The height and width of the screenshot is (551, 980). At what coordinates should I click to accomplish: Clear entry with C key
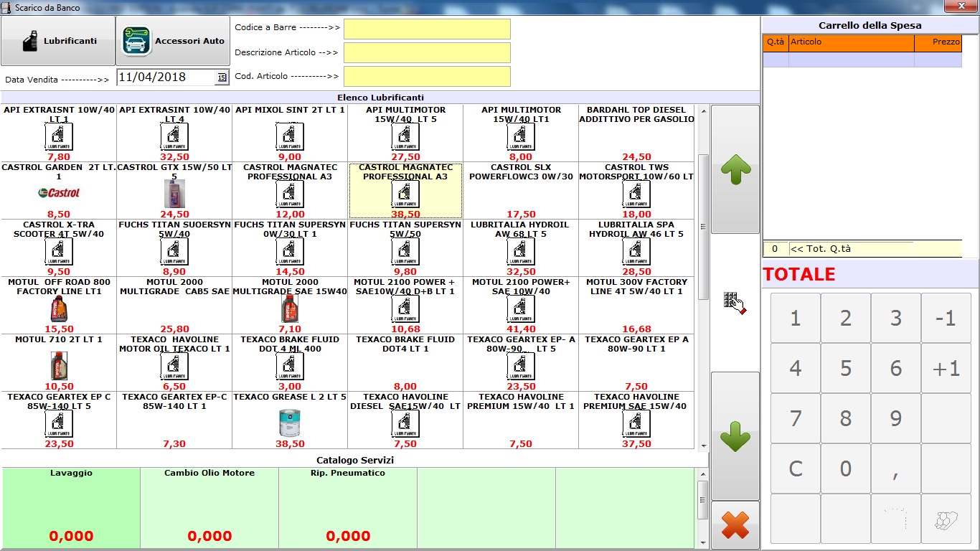click(x=795, y=468)
